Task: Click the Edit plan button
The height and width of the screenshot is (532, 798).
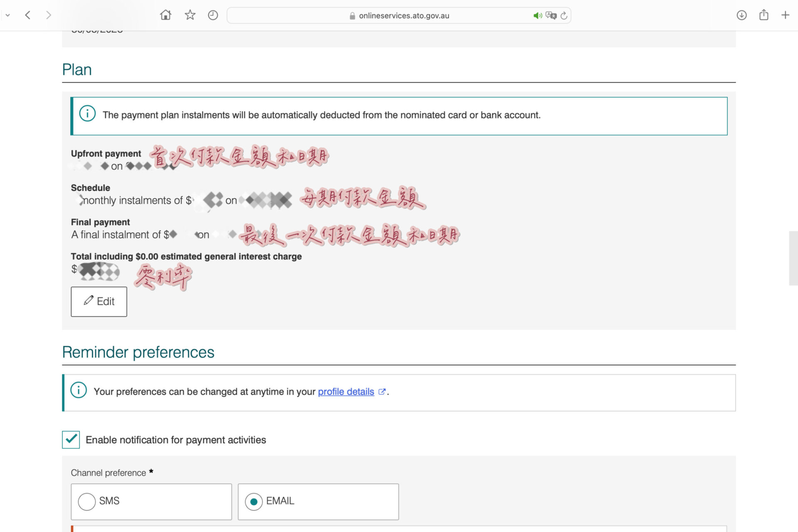Action: (99, 301)
